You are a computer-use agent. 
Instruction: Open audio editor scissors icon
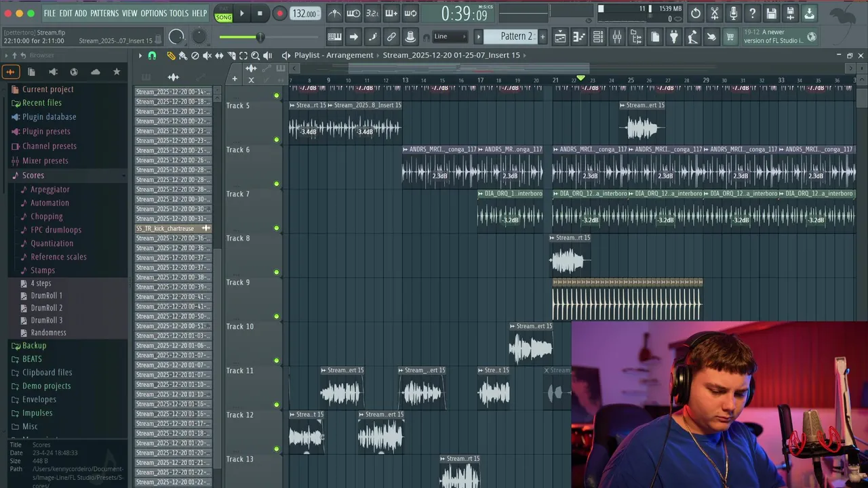[715, 14]
